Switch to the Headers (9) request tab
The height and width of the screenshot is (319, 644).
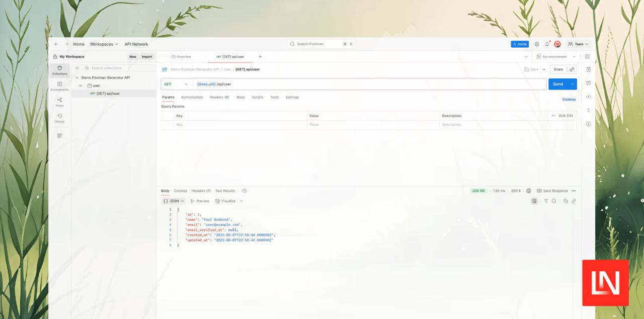pos(219,97)
